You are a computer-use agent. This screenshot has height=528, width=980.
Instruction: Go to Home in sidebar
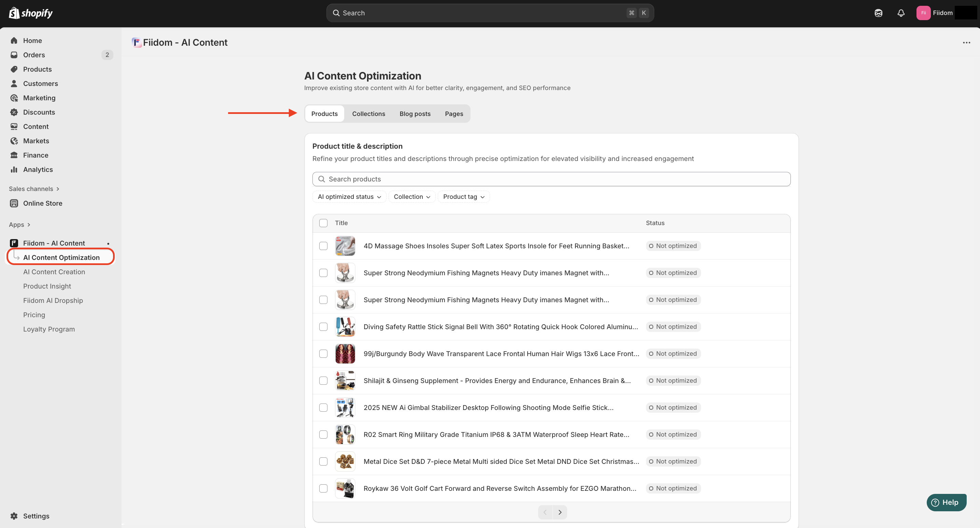(32, 40)
